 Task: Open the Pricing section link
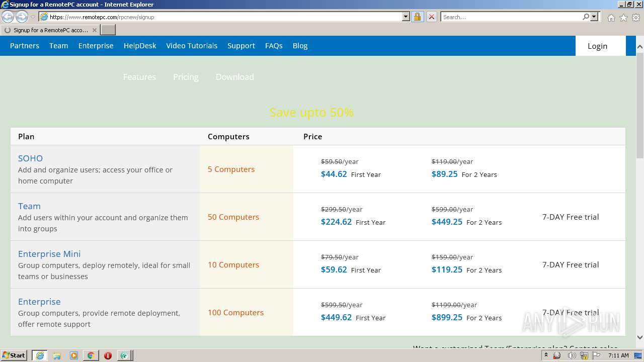[x=186, y=77]
